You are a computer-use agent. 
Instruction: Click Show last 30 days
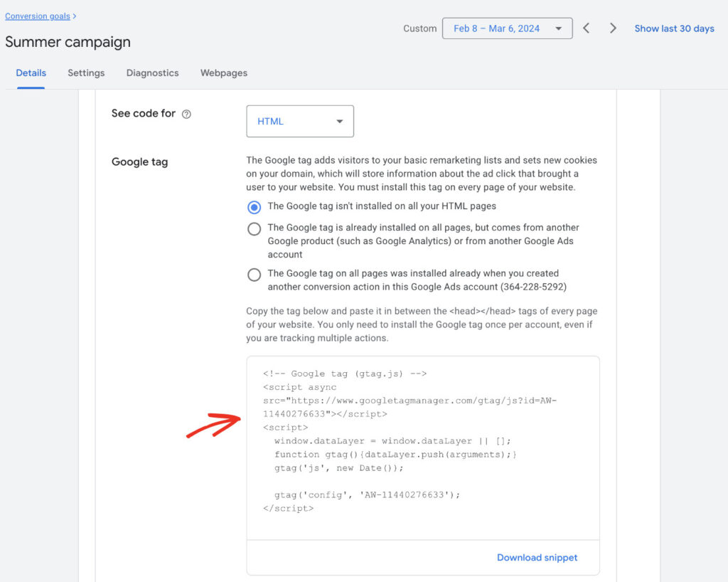tap(674, 28)
